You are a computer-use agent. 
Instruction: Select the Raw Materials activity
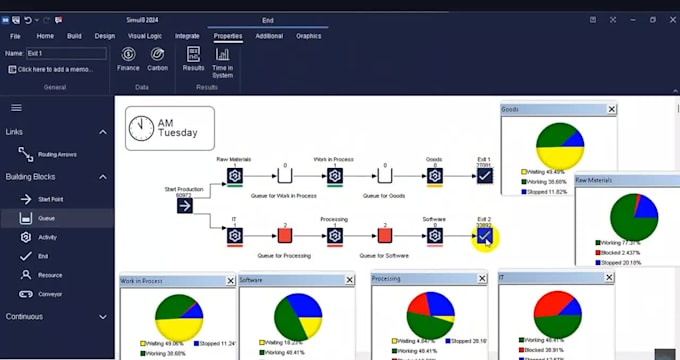[x=235, y=176]
